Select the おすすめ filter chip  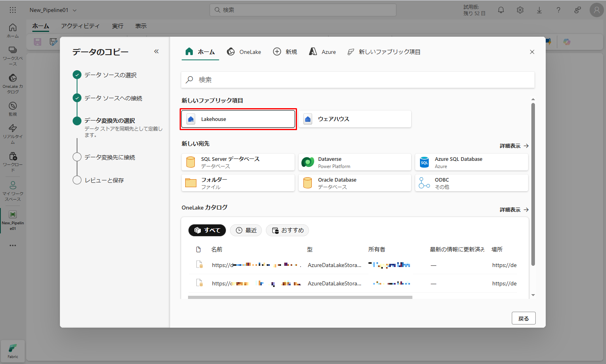(x=287, y=230)
